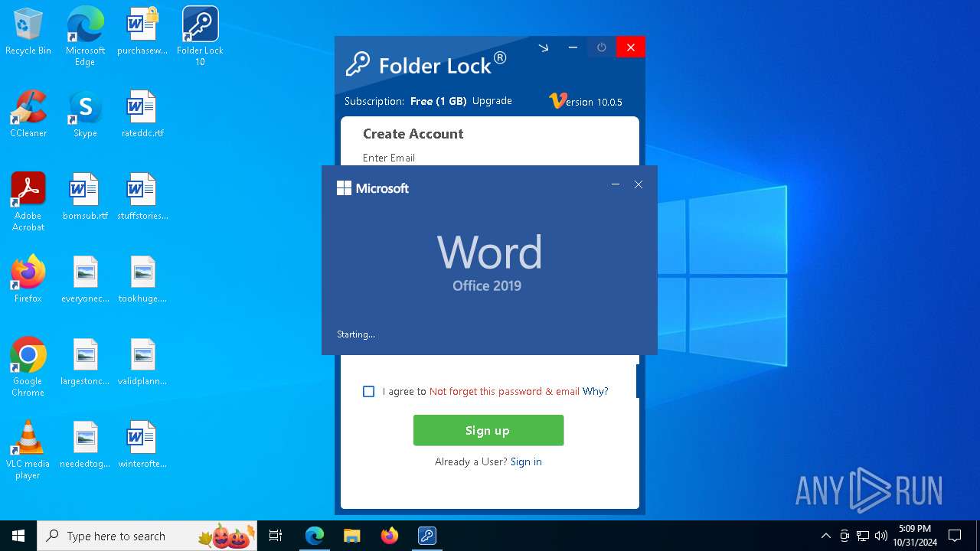This screenshot has width=980, height=551.
Task: Open Edge from the taskbar
Action: pos(315,536)
